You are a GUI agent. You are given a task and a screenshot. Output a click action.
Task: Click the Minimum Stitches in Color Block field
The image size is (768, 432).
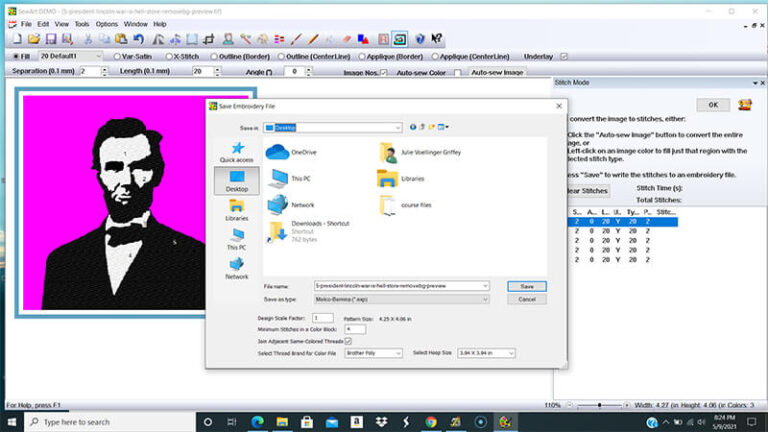tap(355, 330)
